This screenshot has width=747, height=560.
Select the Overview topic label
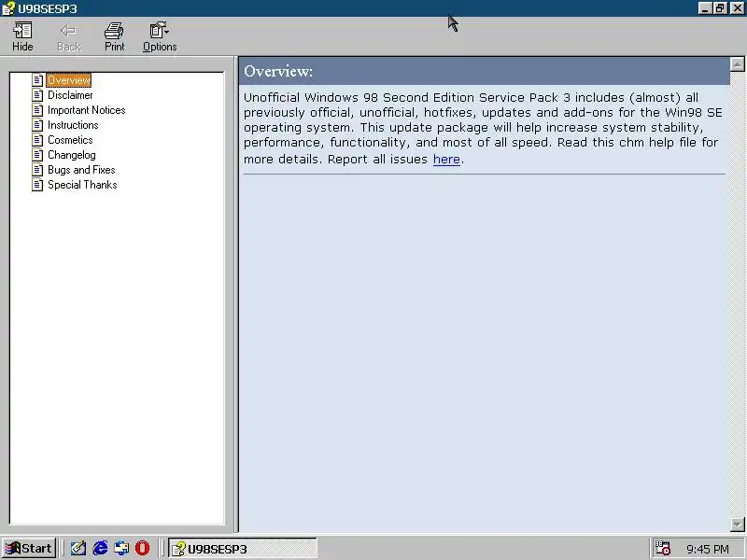click(68, 80)
